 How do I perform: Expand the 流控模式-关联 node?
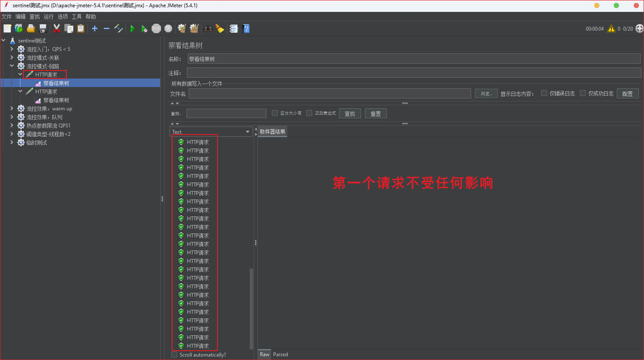11,57
